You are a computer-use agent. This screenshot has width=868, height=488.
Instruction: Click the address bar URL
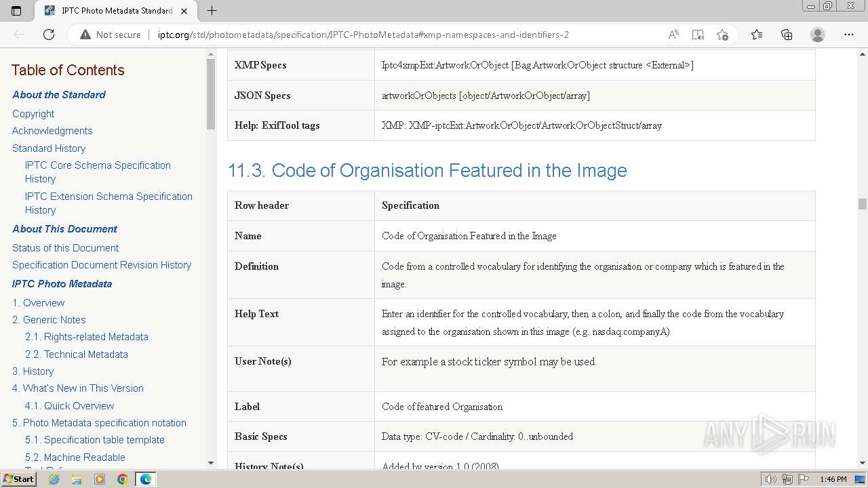click(x=363, y=35)
